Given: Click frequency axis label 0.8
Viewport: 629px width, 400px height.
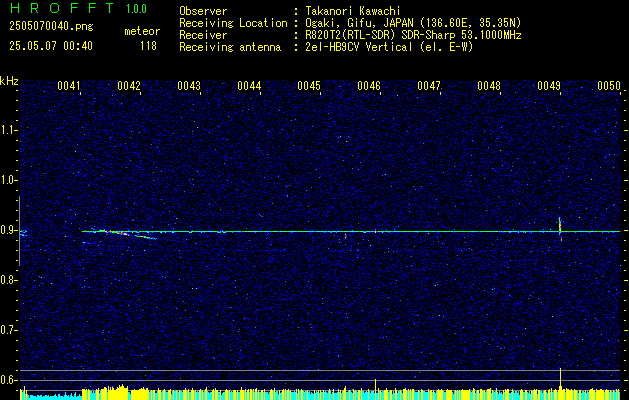Looking at the screenshot, I should pos(9,280).
